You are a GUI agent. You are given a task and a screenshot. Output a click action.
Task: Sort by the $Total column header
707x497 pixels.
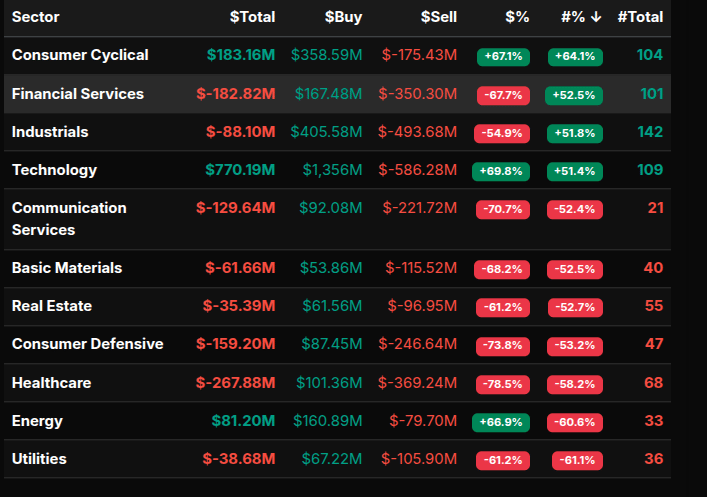pyautogui.click(x=252, y=17)
